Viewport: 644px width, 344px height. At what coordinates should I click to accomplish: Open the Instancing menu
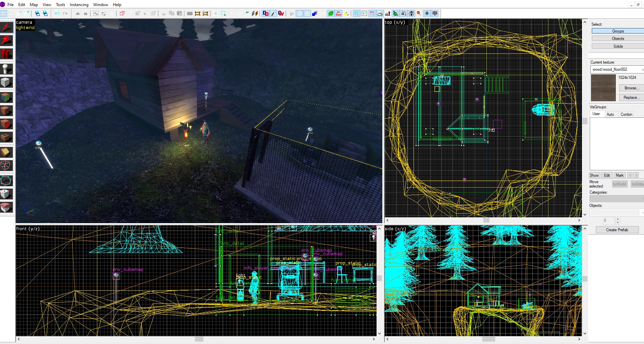(79, 5)
